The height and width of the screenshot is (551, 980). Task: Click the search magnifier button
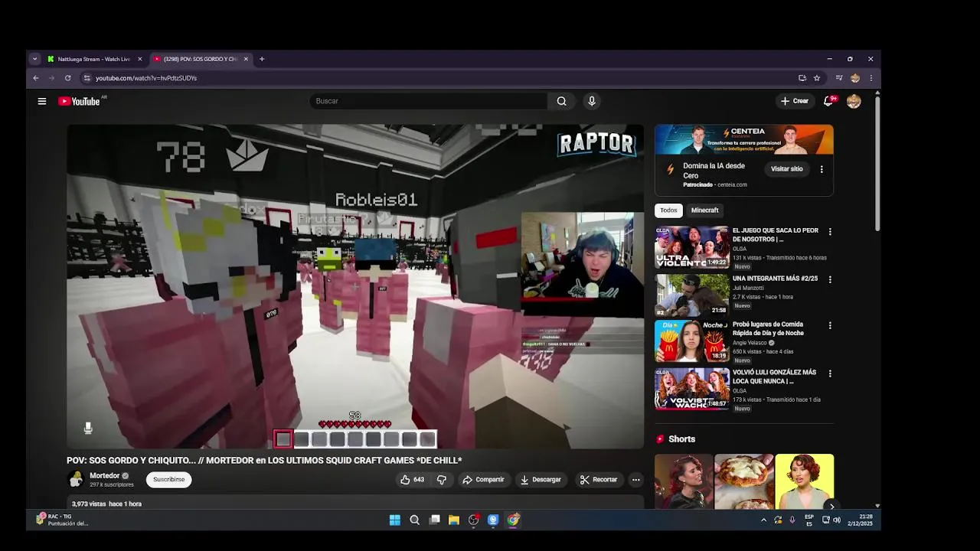click(x=562, y=101)
